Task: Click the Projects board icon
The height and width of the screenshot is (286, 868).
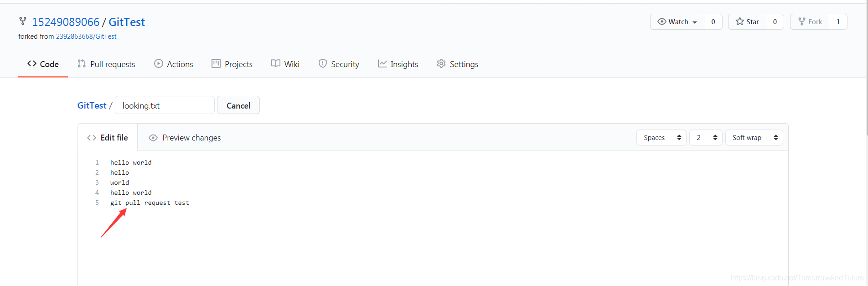Action: pos(216,64)
